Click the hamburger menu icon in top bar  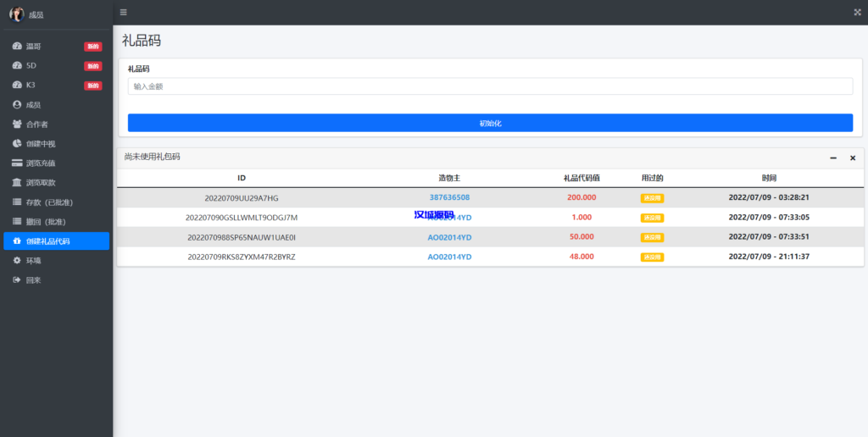124,12
